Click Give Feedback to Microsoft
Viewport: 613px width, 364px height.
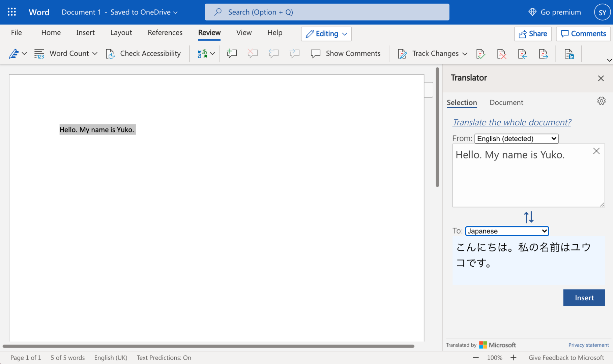point(566,358)
